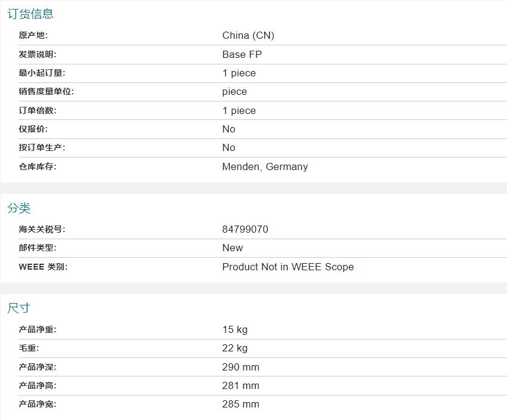Click the 最小起订量 label

tap(42, 73)
